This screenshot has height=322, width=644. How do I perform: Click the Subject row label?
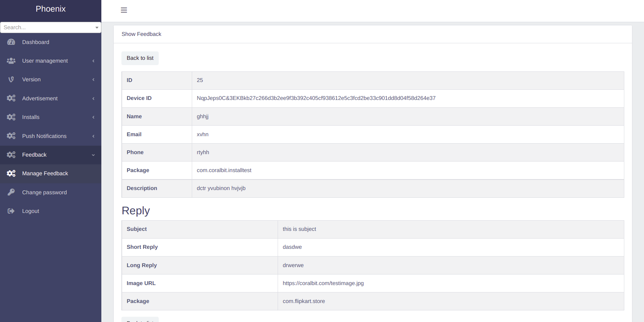(x=137, y=229)
